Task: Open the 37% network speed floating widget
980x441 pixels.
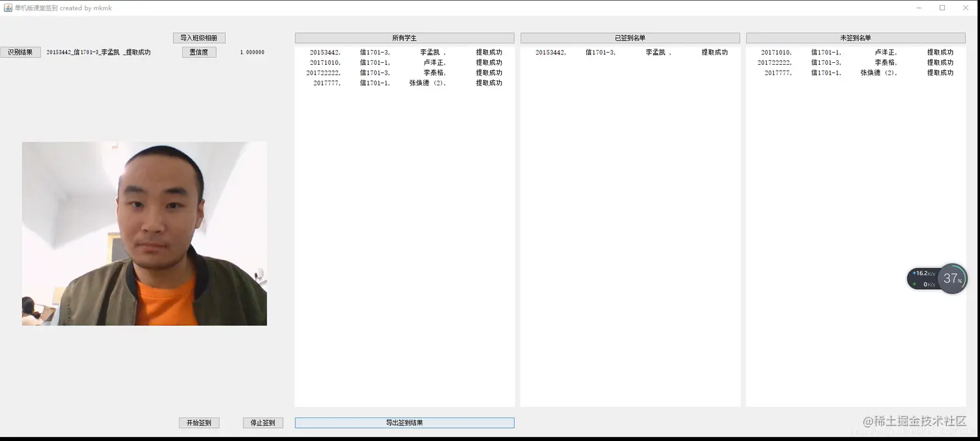Action: (937, 279)
